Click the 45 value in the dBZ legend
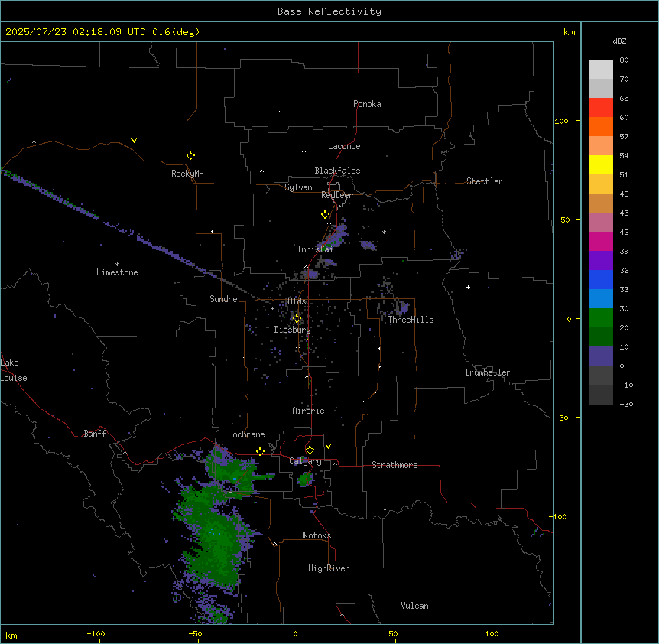This screenshot has width=659, height=644. click(x=624, y=213)
